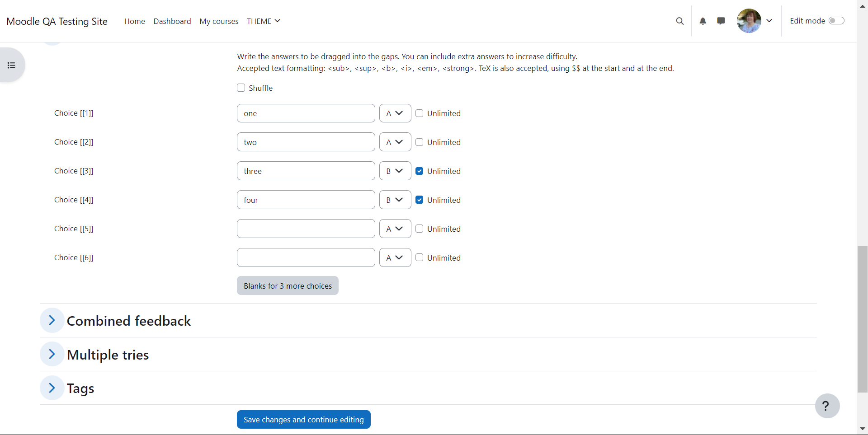Click the 'Edit mode' label text
868x435 pixels.
(x=807, y=21)
